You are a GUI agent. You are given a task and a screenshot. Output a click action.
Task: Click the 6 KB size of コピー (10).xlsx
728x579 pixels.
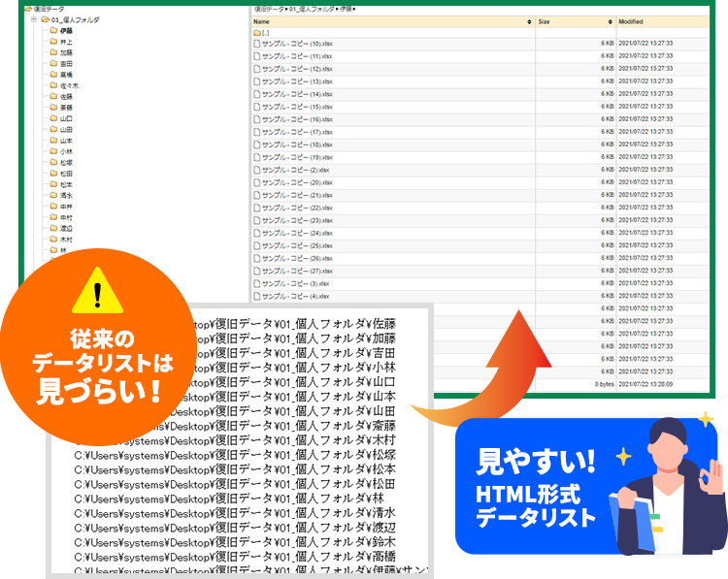coord(608,43)
